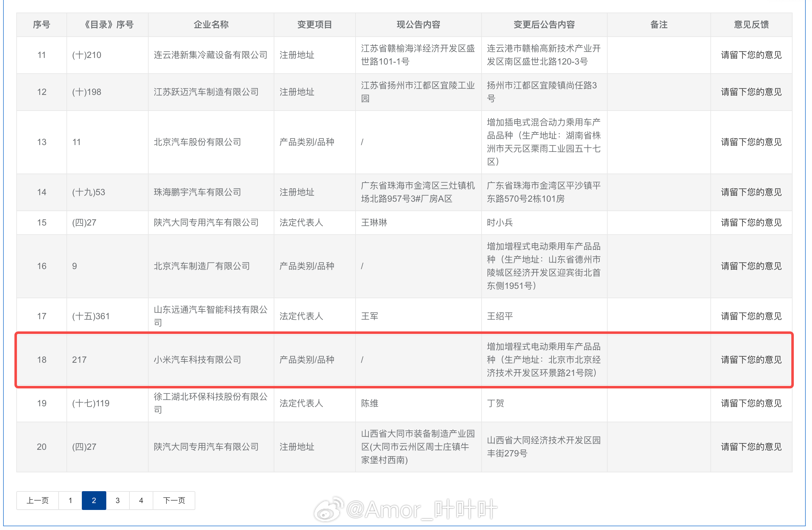The height and width of the screenshot is (530, 812).
Task: Jump to page 3 of results
Action: [117, 500]
